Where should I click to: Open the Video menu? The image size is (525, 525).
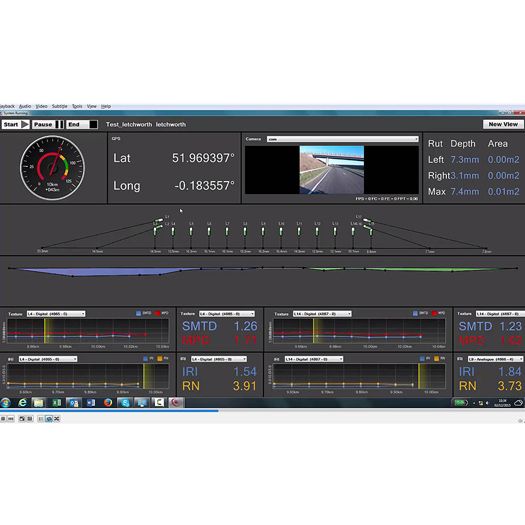[x=42, y=106]
